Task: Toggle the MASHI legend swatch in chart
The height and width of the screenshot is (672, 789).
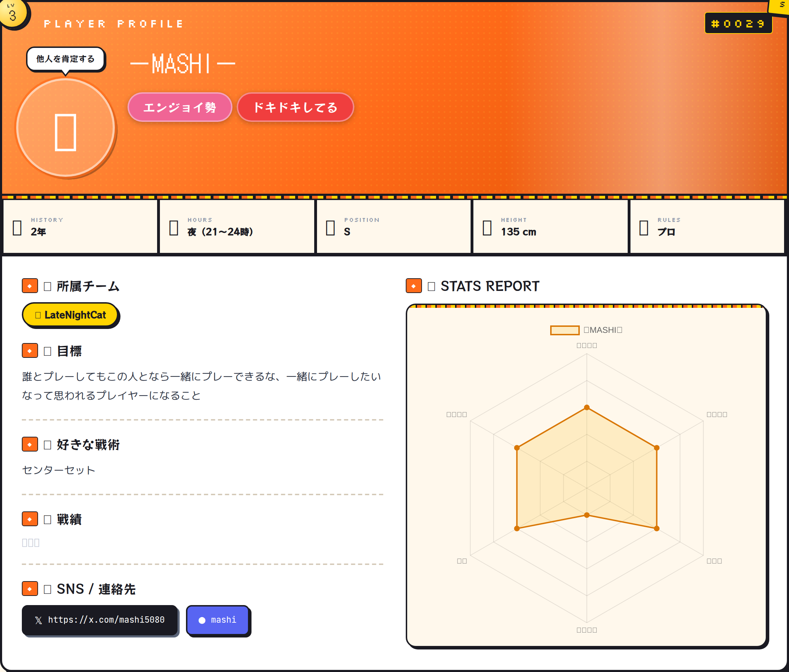Action: click(564, 330)
